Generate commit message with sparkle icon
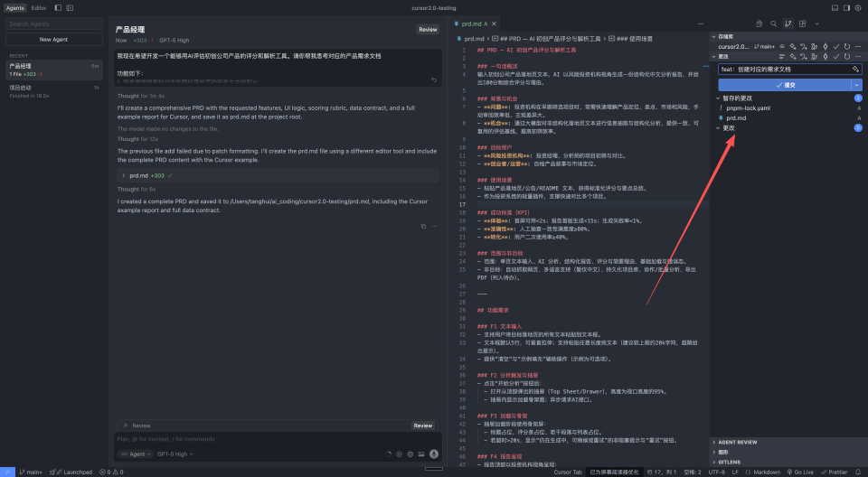 (855, 69)
